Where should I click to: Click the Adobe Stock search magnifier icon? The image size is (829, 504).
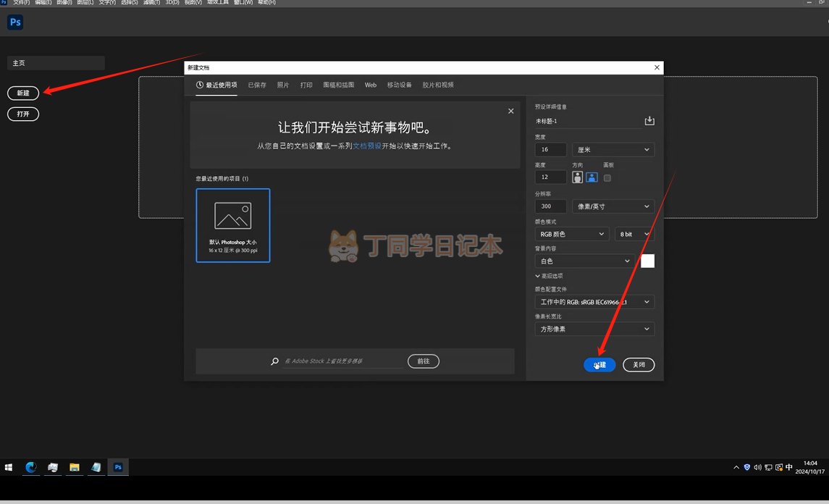tap(274, 361)
